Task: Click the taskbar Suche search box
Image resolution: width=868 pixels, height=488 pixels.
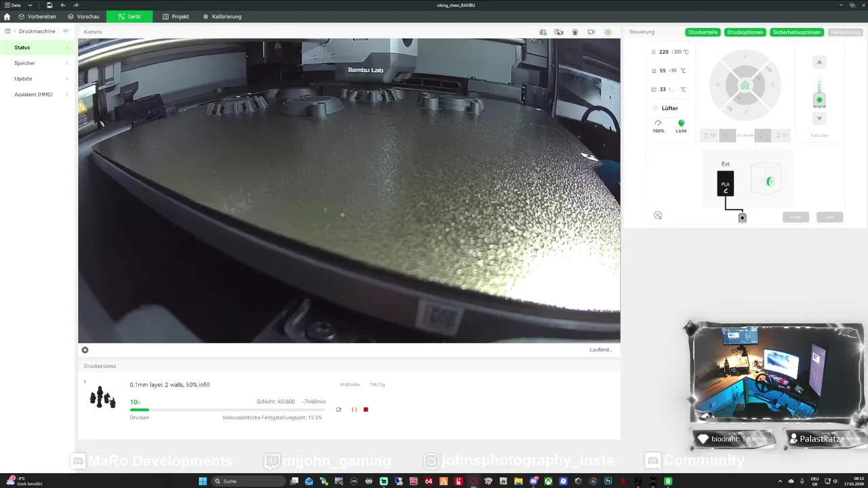Action: coord(248,481)
